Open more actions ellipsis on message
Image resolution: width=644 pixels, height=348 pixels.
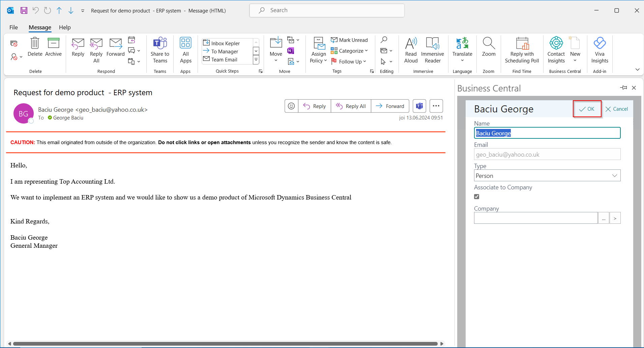tap(436, 106)
